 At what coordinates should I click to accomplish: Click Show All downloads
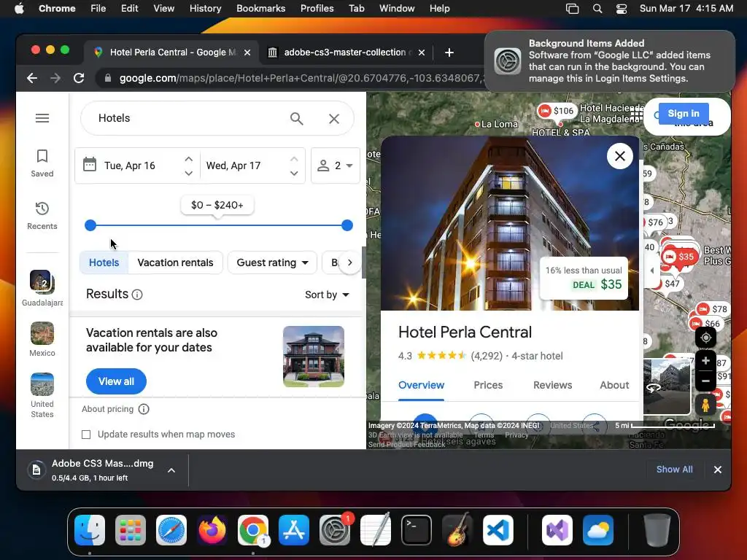pyautogui.click(x=674, y=470)
